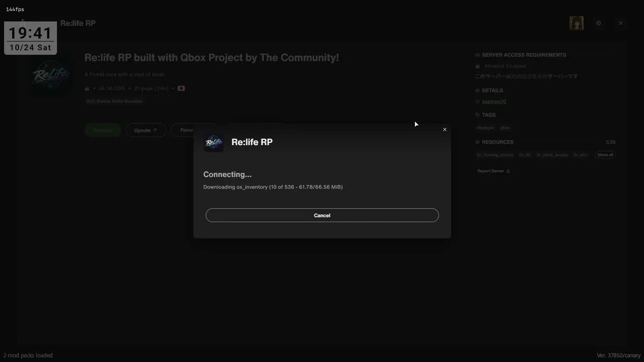This screenshot has height=362, width=644.
Task: Click the Re:life RP page title header
Action: (78, 23)
